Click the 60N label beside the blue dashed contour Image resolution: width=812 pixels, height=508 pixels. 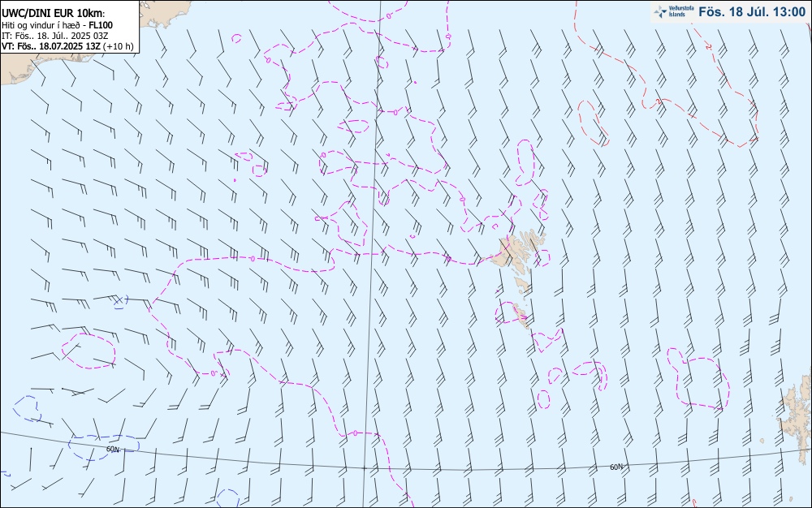pos(112,449)
